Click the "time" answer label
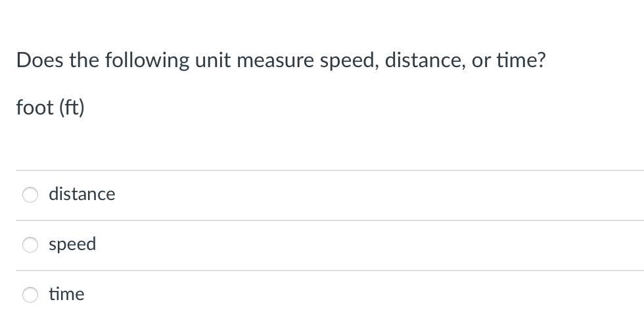The height and width of the screenshot is (333, 644). (x=66, y=294)
